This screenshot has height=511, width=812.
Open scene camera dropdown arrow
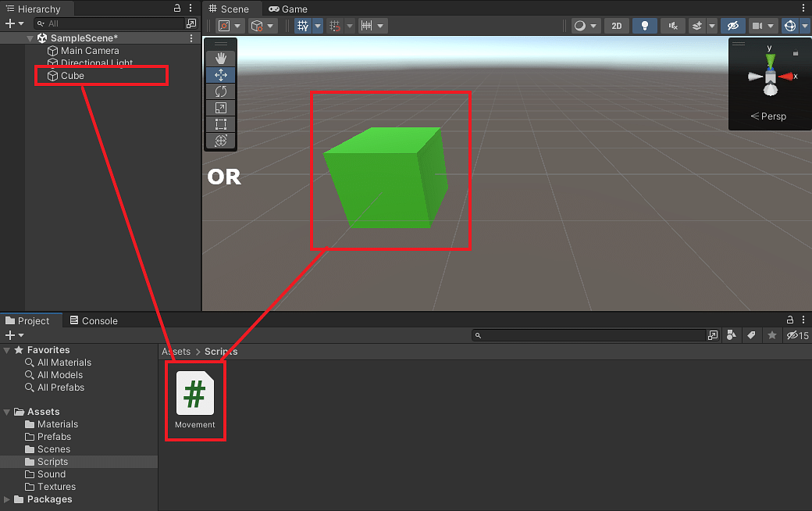pyautogui.click(x=771, y=26)
